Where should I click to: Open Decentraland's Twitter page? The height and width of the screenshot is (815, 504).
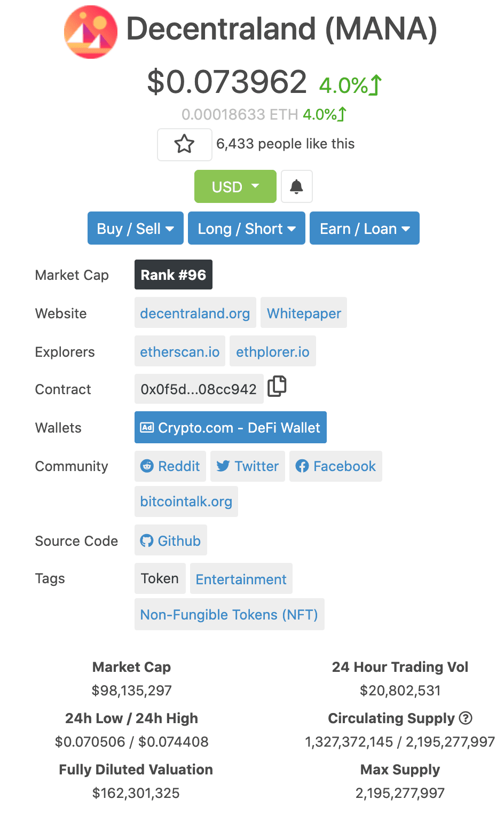tap(247, 466)
